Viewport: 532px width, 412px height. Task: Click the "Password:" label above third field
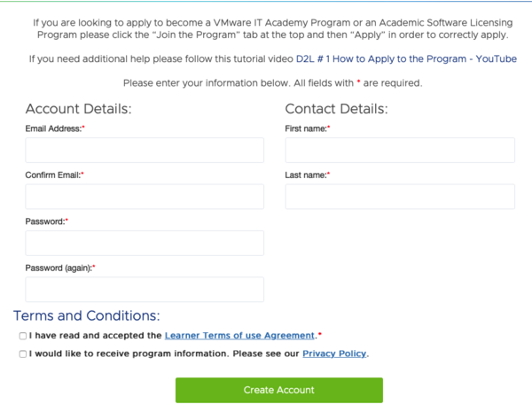click(45, 221)
